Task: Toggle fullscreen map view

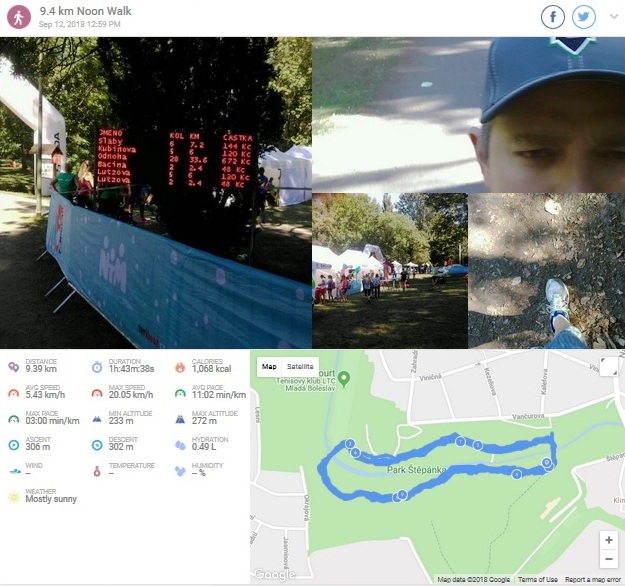Action: [x=609, y=366]
